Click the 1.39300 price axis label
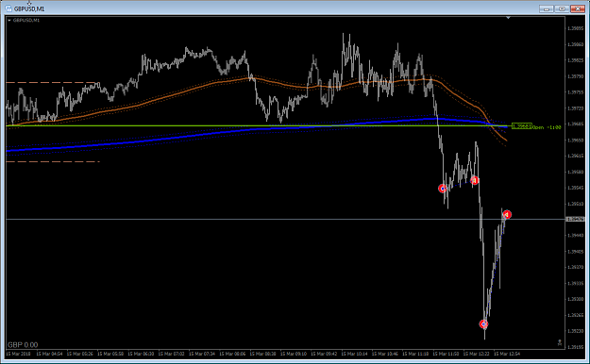This screenshot has width=590, height=364. point(576,299)
